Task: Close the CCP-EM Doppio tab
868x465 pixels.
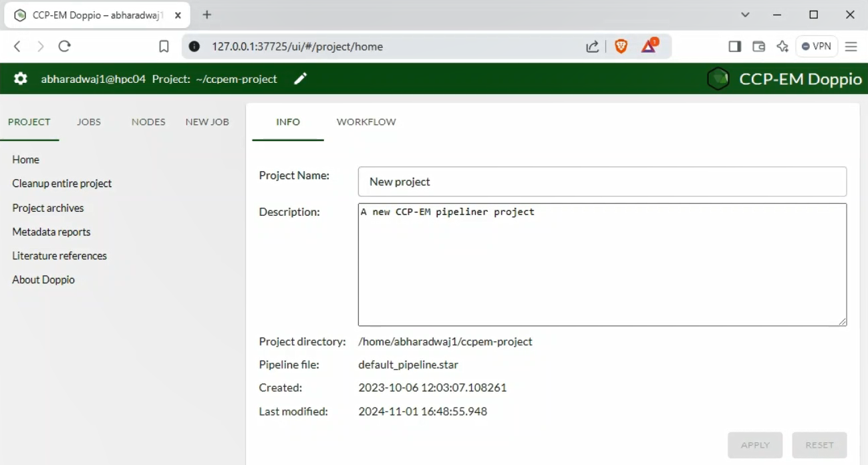Action: click(178, 15)
